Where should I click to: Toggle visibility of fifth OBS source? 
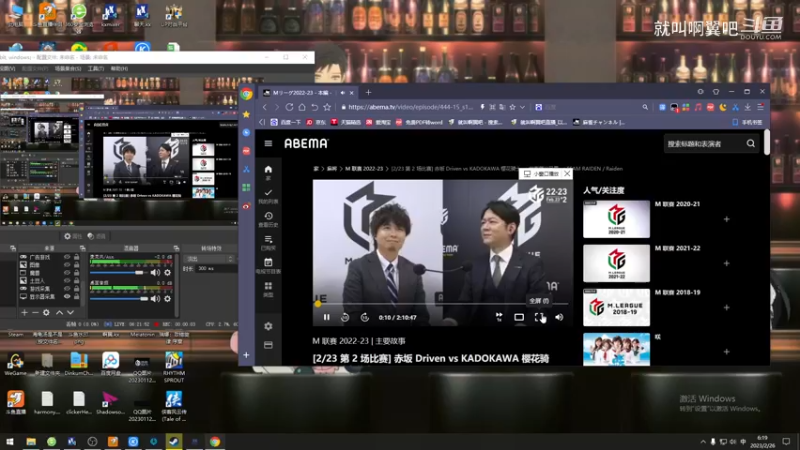[x=67, y=288]
